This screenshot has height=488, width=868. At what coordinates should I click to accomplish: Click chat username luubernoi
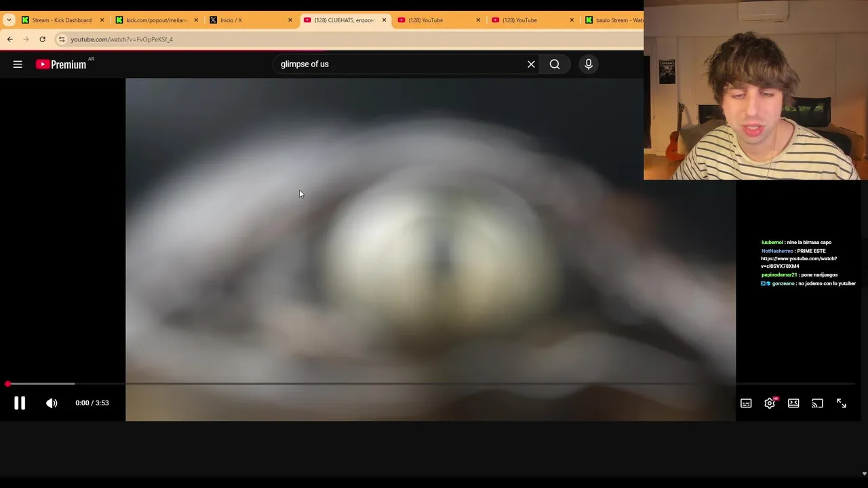pos(772,243)
